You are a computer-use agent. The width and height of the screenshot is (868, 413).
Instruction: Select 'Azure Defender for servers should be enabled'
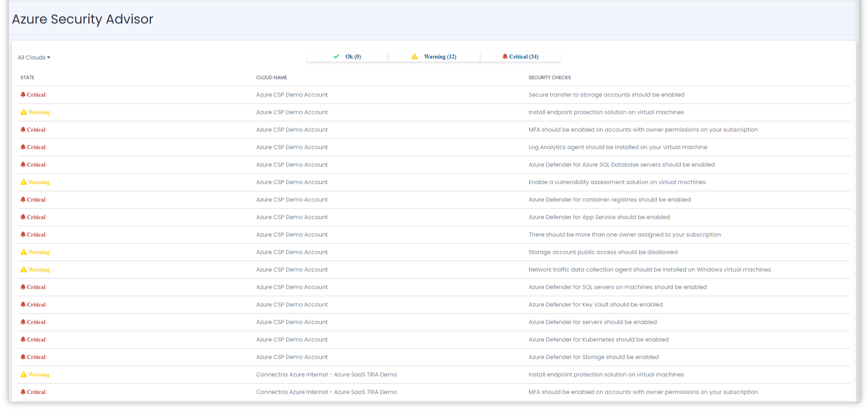[x=592, y=322]
